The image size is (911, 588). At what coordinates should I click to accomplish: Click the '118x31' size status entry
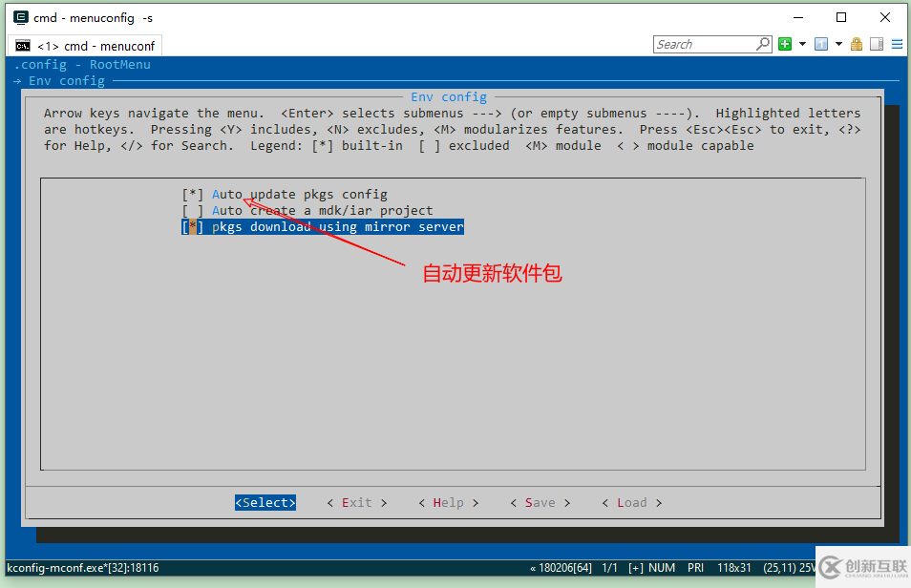[733, 568]
